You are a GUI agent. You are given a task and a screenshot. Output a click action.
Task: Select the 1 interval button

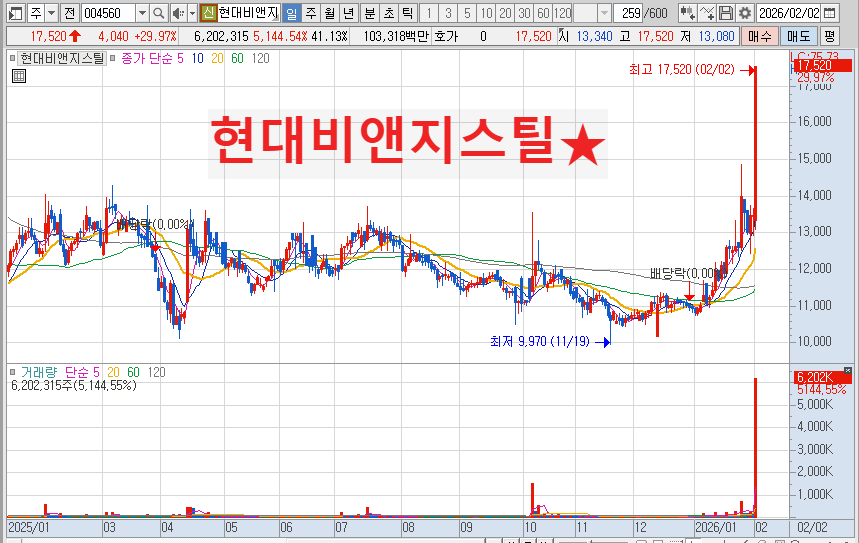429,13
